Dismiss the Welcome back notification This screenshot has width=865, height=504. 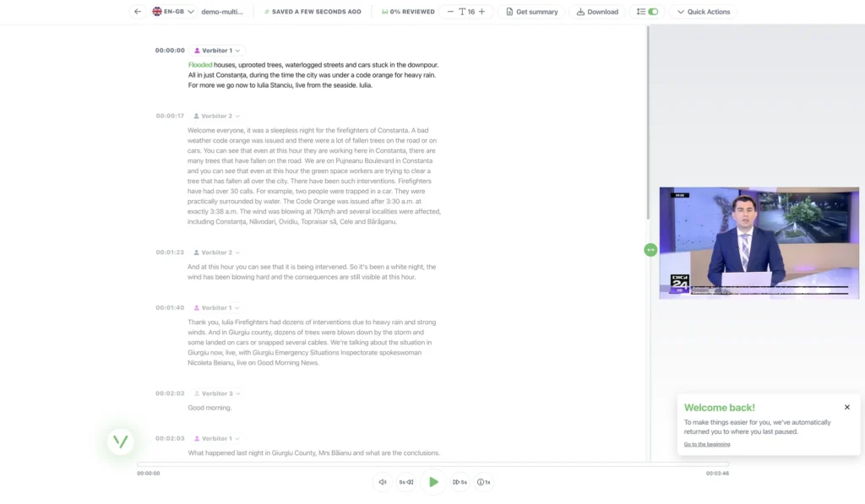click(x=846, y=406)
